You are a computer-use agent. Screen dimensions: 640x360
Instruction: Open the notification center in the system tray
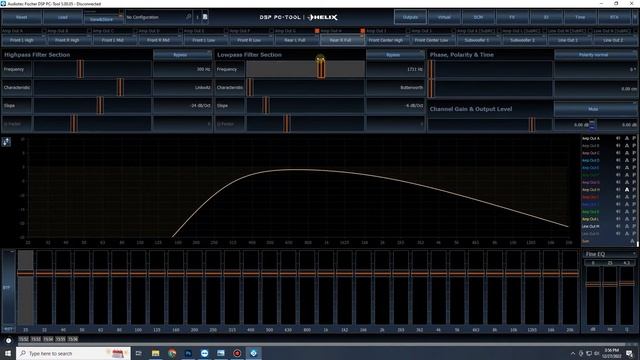click(x=629, y=353)
